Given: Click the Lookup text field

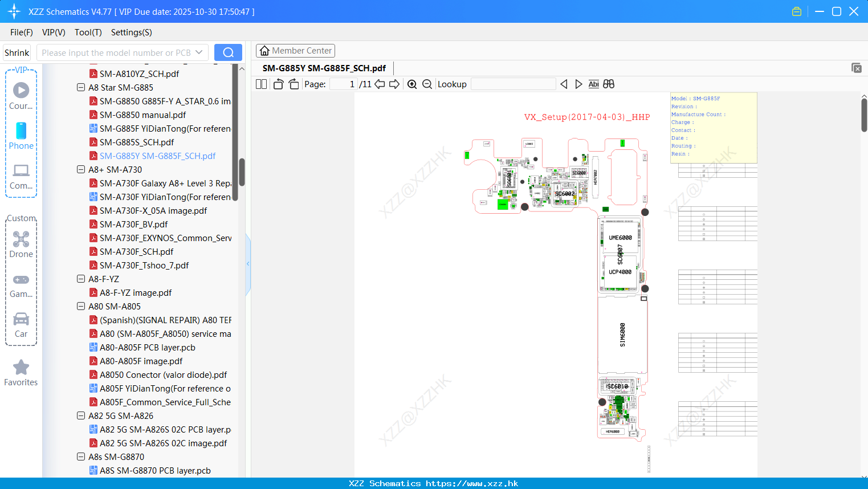Looking at the screenshot, I should pos(514,84).
